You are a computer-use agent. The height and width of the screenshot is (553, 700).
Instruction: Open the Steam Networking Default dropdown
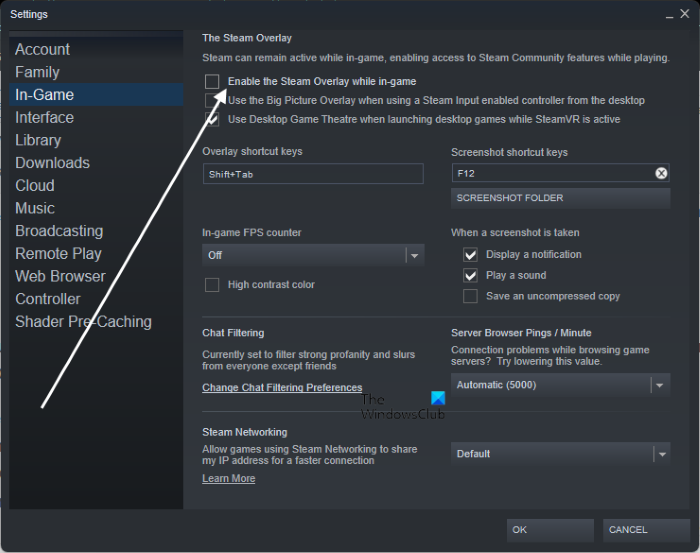tap(560, 454)
